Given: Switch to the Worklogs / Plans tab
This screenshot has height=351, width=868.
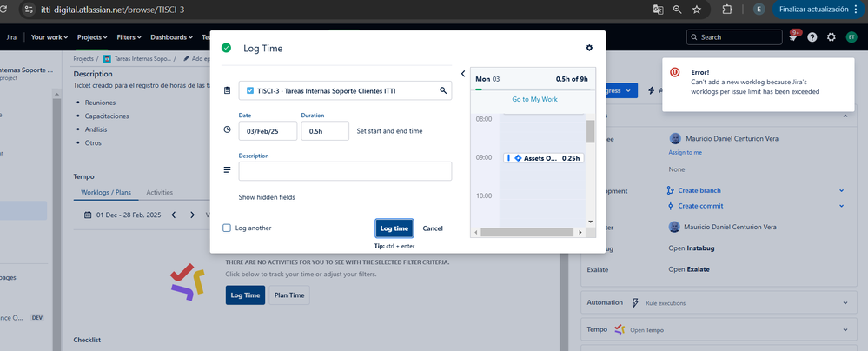Looking at the screenshot, I should [x=106, y=193].
